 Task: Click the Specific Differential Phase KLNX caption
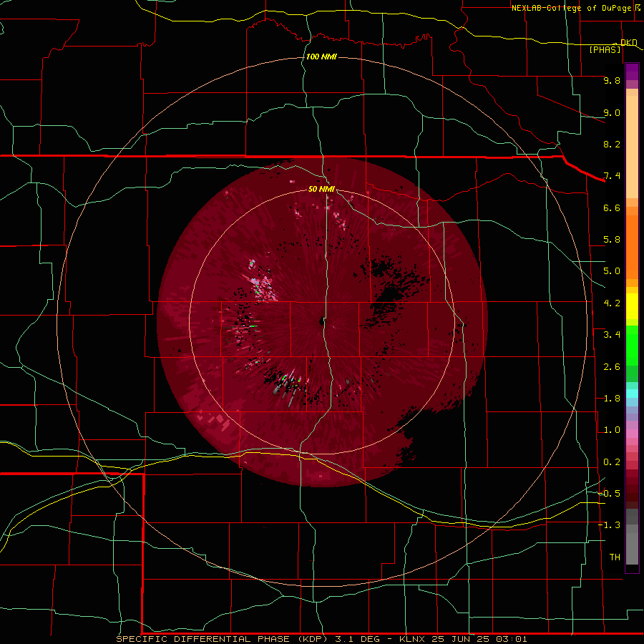[321, 639]
